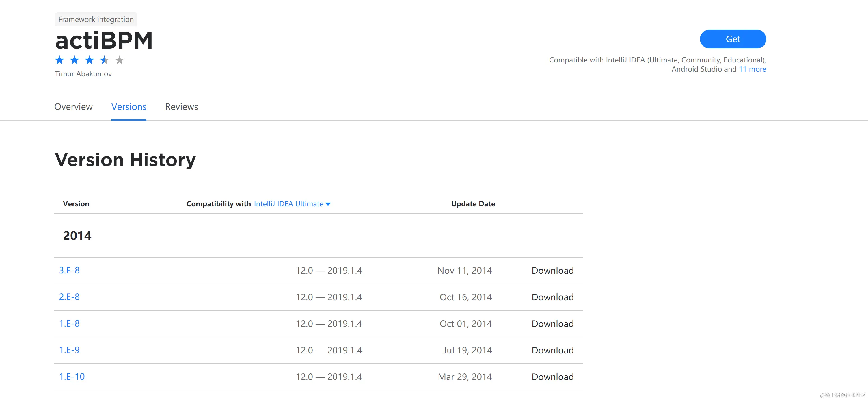Open version 2.E-8 link
868x400 pixels.
(x=69, y=297)
